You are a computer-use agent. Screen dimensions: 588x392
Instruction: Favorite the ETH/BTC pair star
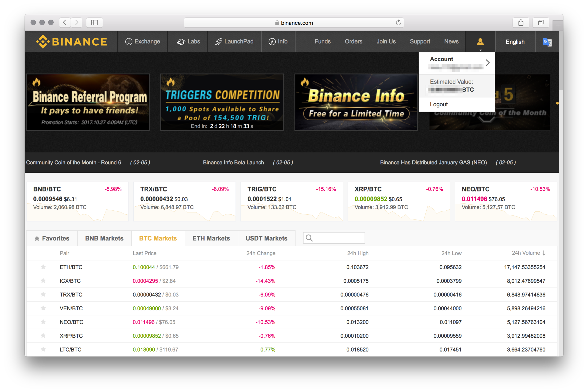pos(43,267)
